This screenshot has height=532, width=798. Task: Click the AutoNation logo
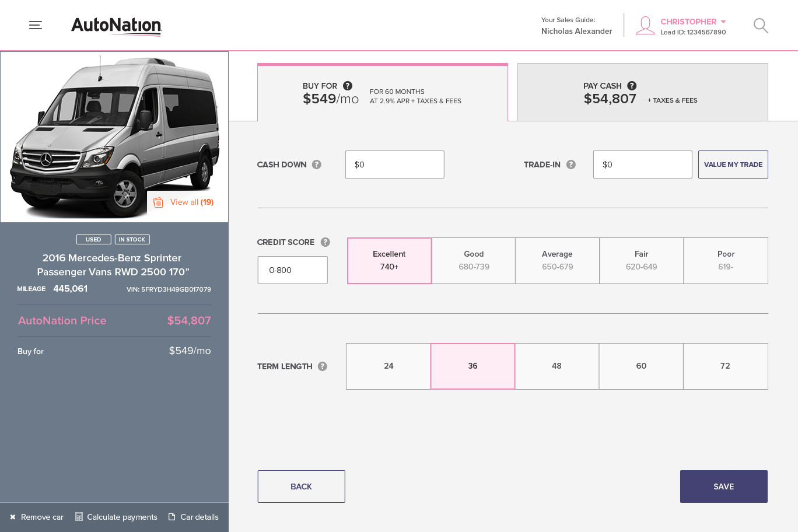click(117, 26)
